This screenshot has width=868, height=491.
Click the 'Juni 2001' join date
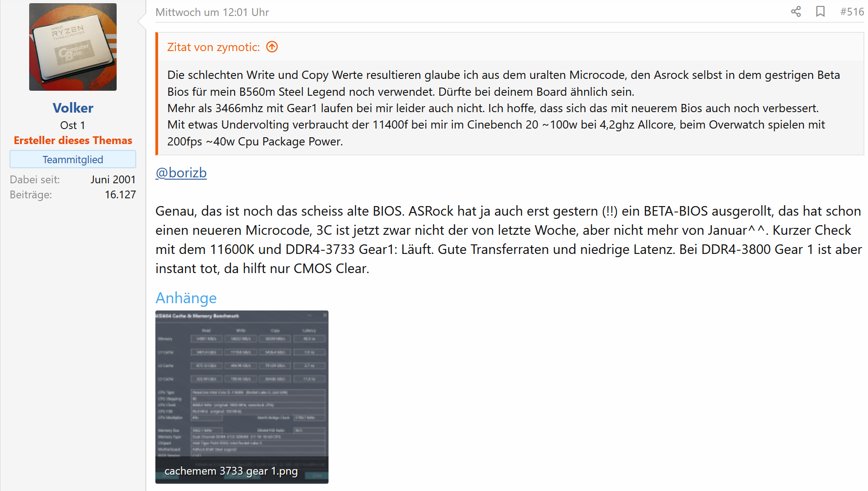click(x=113, y=180)
